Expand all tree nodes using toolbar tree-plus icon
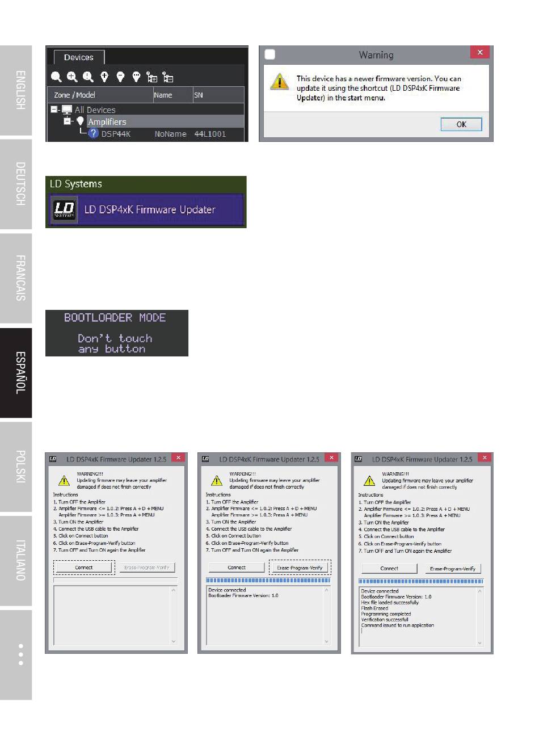This screenshot has width=539, height=756. (151, 77)
